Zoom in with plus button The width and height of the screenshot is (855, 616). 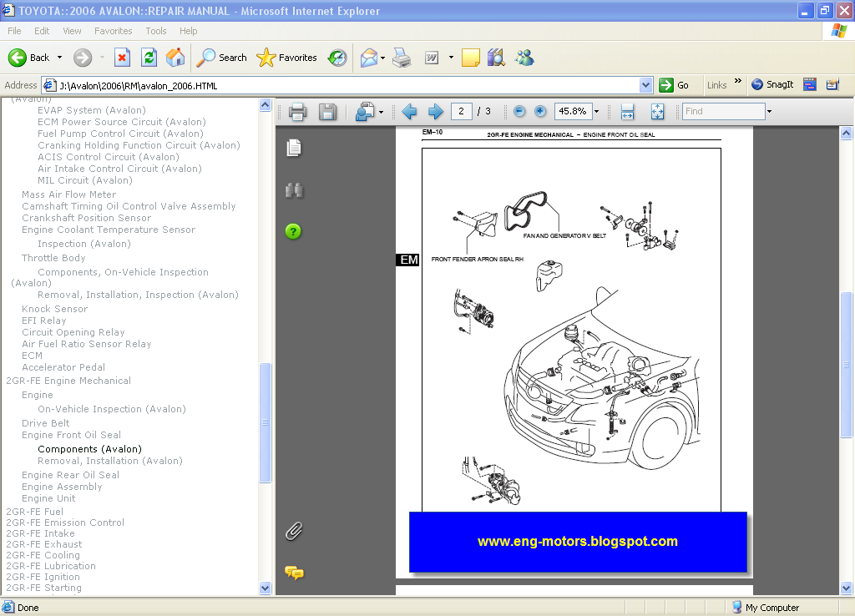click(540, 111)
